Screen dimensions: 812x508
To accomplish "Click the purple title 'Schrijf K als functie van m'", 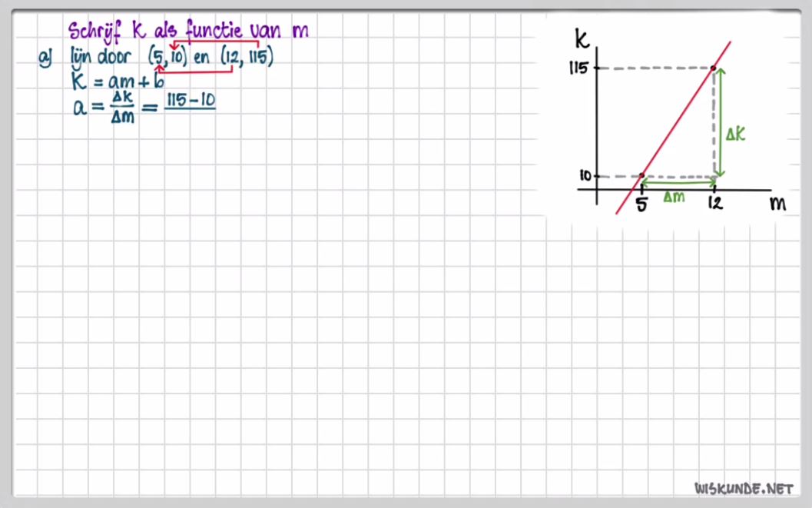I will [x=188, y=31].
